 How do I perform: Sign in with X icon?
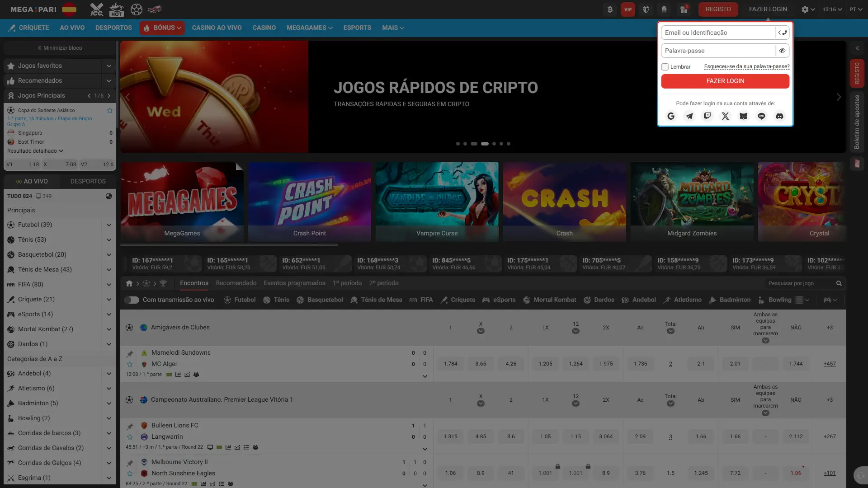coord(725,116)
